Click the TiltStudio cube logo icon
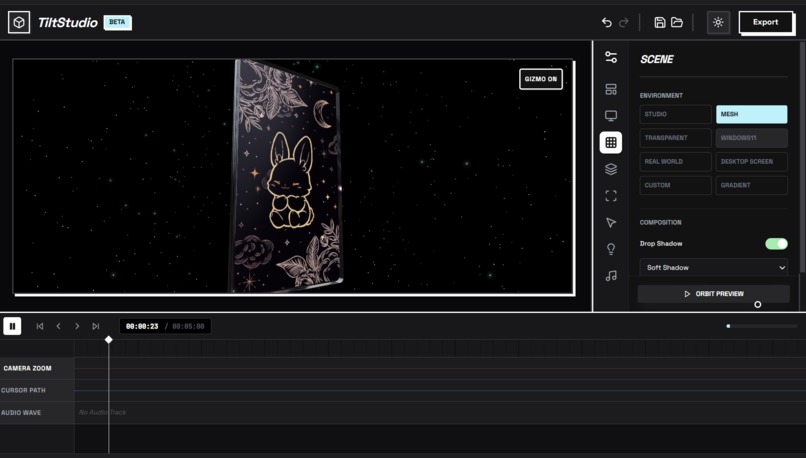806x458 pixels. (19, 23)
